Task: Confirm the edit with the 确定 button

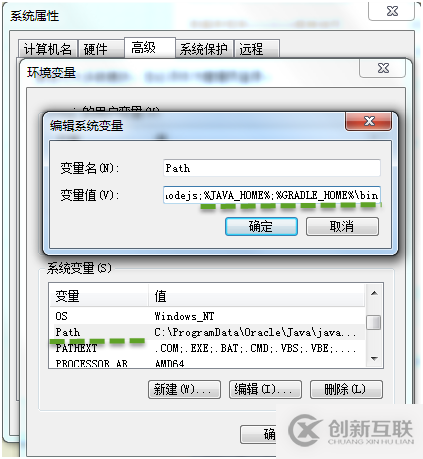Action: pyautogui.click(x=261, y=227)
